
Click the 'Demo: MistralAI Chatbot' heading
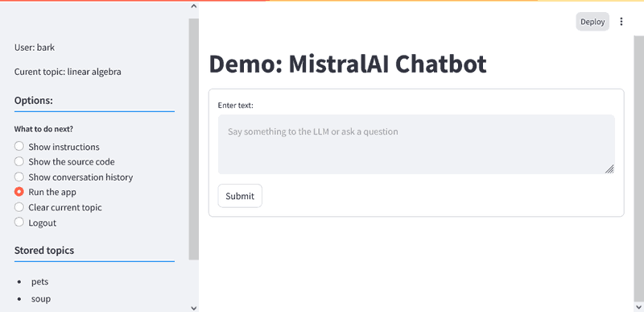(348, 64)
